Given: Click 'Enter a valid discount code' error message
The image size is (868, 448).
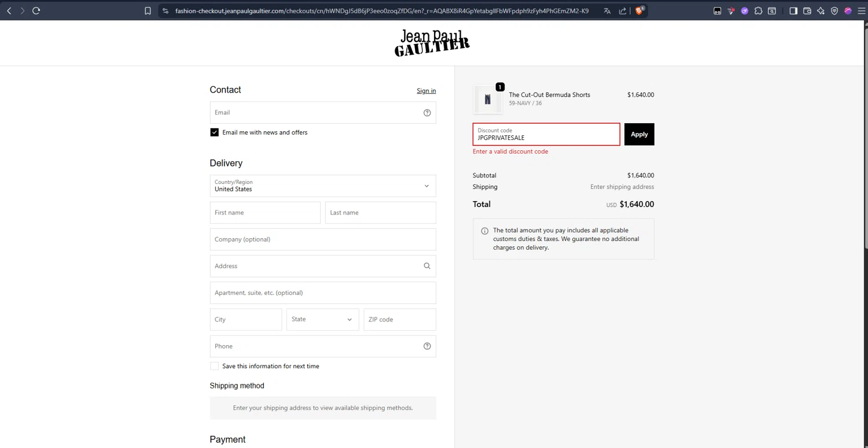Looking at the screenshot, I should [x=510, y=151].
